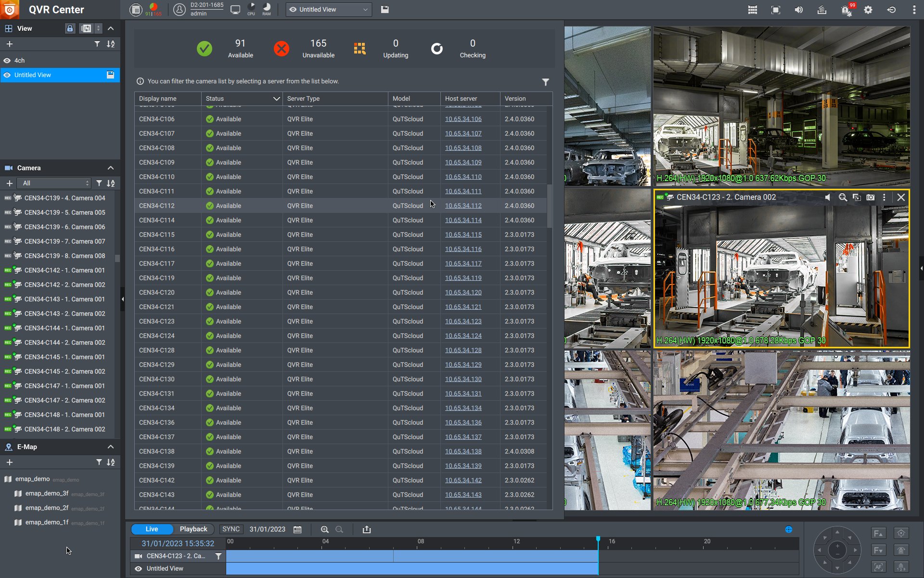The width and height of the screenshot is (924, 578).
Task: Click the PTZ focus near button
Action: 878,533
